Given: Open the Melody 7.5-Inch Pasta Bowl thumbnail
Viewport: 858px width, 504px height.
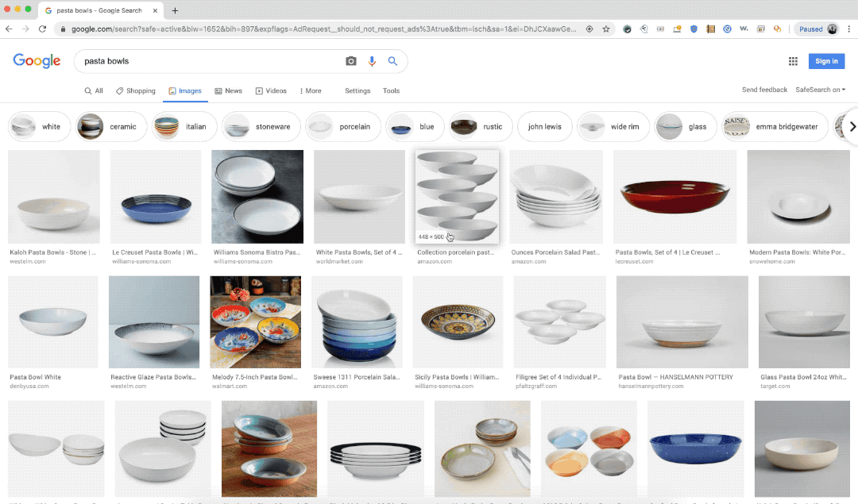Looking at the screenshot, I should point(255,321).
